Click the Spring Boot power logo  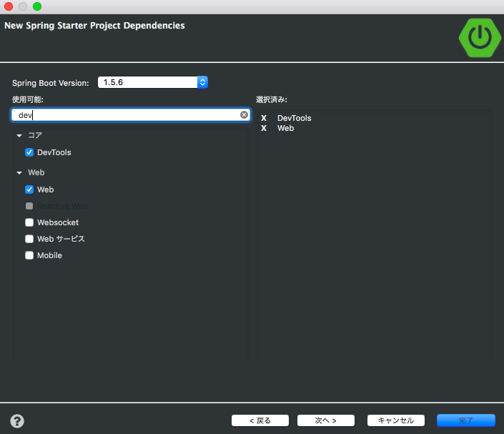[x=480, y=38]
